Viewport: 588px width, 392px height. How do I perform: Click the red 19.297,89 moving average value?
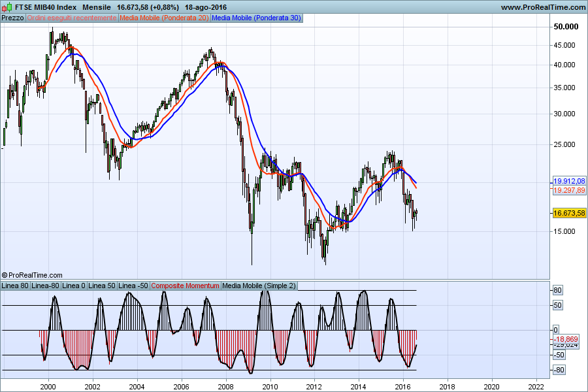569,190
